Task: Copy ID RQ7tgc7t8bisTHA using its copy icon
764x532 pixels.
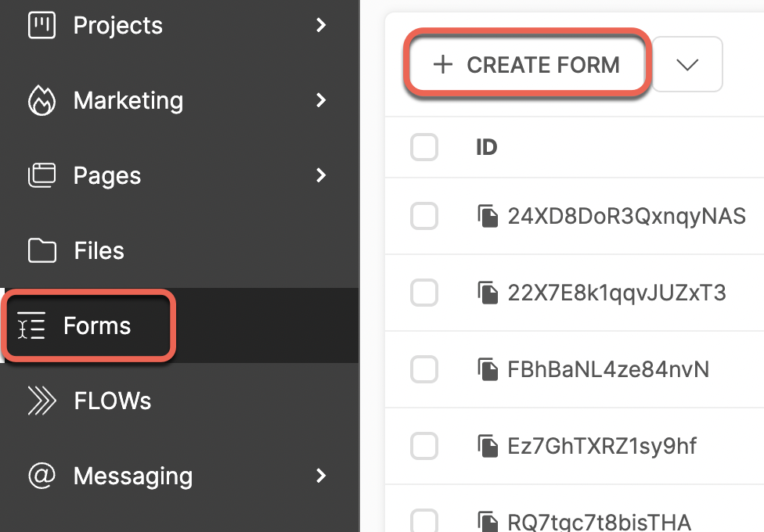Action: point(488,521)
